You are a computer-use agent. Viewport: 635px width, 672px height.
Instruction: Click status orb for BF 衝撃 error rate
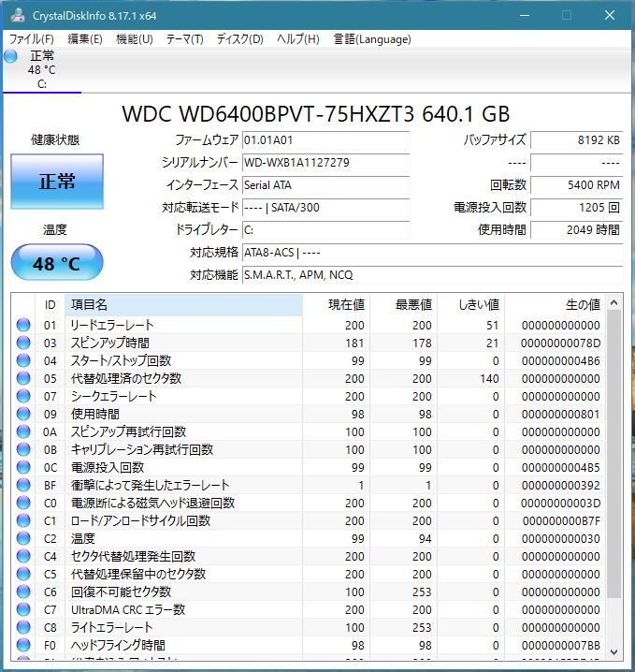pos(23,485)
